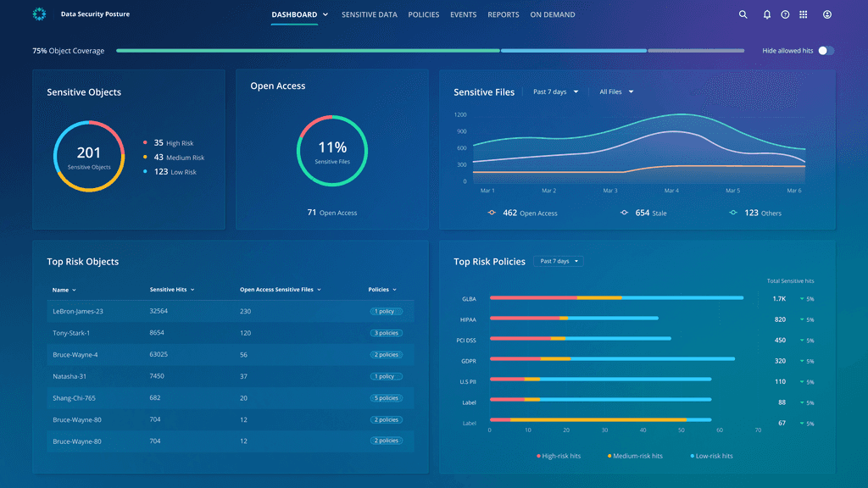Click the PCI DSS 5% trend arrow
868x488 pixels.
click(802, 341)
